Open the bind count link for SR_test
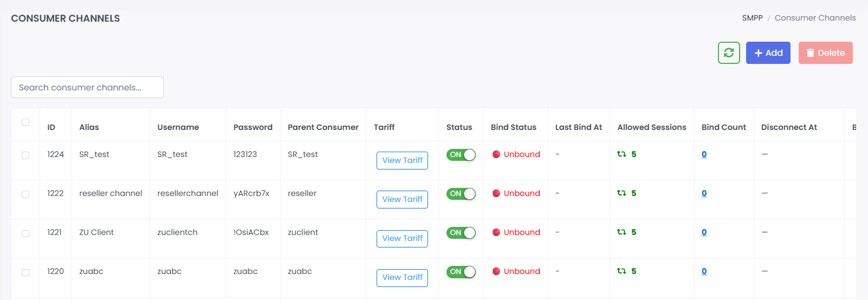Viewport: 868px width, 300px height. [704, 154]
